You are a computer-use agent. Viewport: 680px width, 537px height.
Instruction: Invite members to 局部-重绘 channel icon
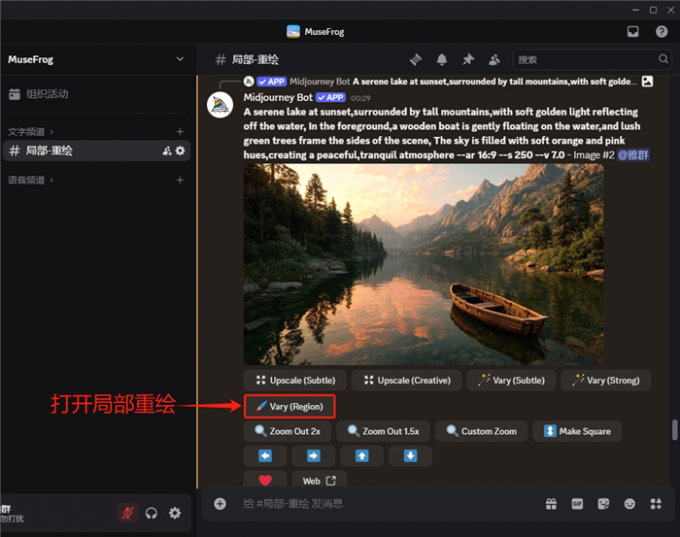167,151
